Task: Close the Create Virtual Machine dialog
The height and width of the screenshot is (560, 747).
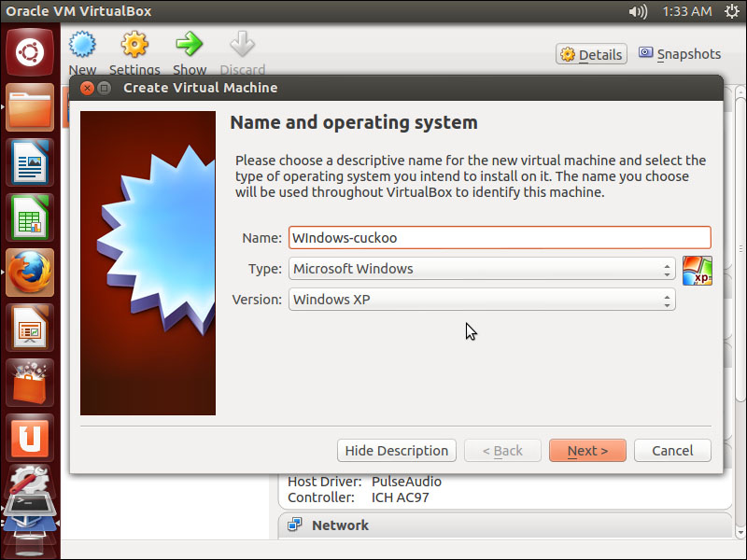Action: click(x=87, y=88)
